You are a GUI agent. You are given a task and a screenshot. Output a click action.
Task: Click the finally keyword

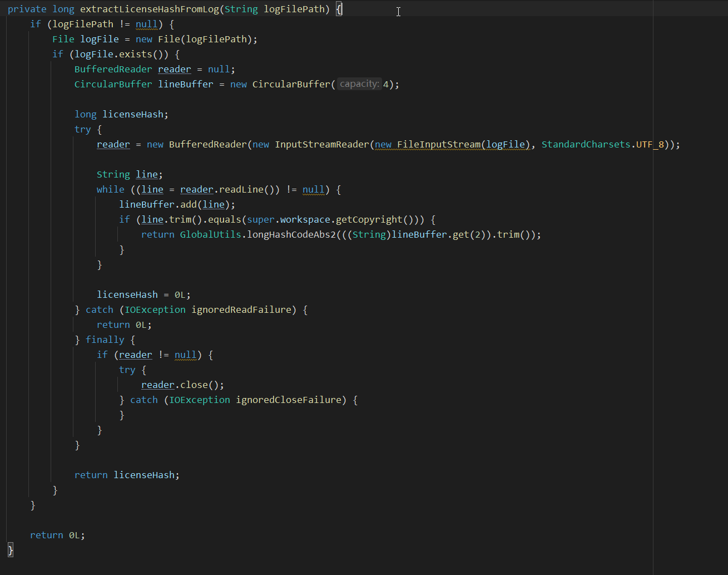(105, 340)
